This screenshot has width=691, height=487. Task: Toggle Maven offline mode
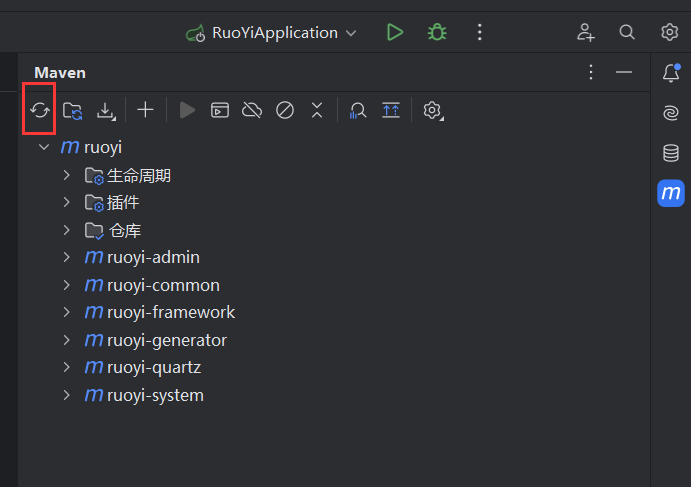coord(252,110)
